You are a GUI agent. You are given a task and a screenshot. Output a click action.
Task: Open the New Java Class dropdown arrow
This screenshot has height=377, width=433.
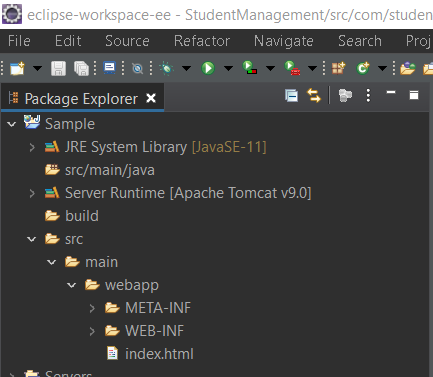click(x=382, y=69)
